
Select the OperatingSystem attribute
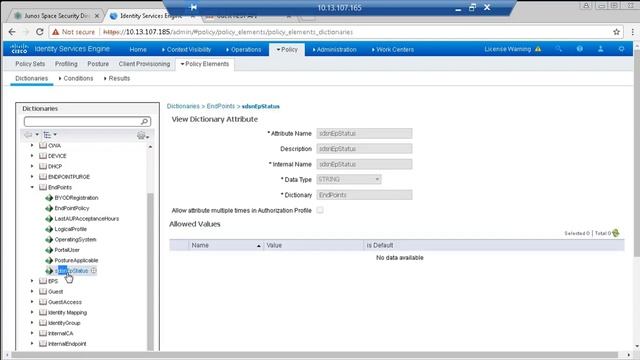[75, 240]
